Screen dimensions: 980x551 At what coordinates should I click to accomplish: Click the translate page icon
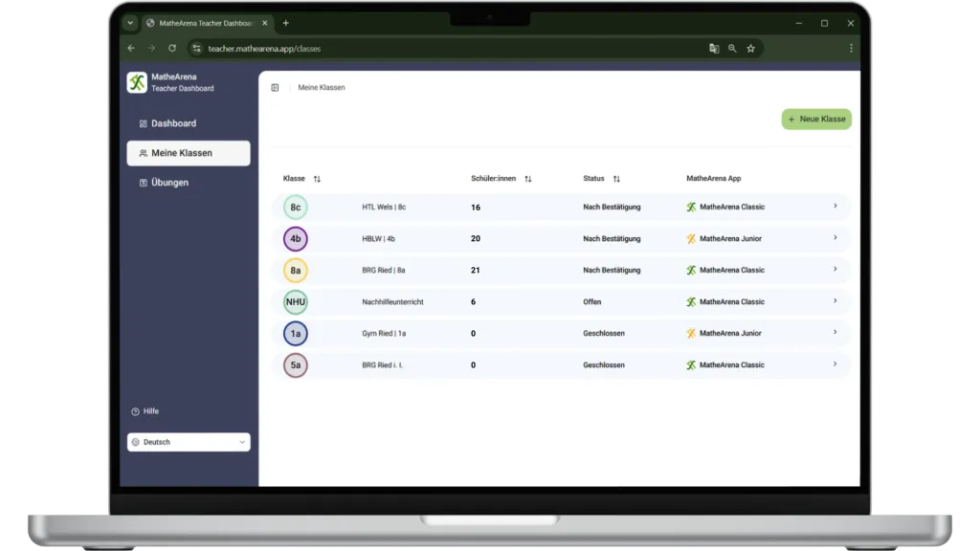pyautogui.click(x=714, y=49)
